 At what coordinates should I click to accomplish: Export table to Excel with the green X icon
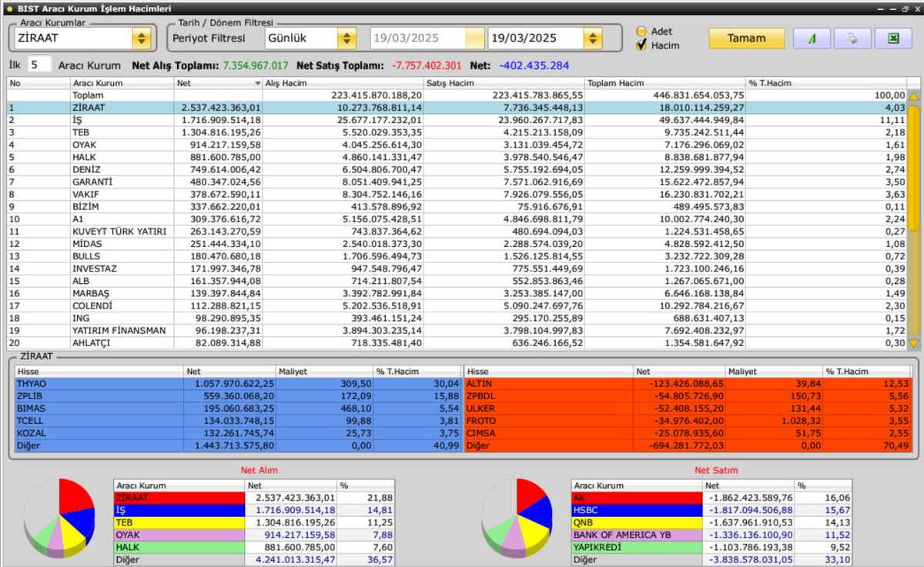point(894,38)
